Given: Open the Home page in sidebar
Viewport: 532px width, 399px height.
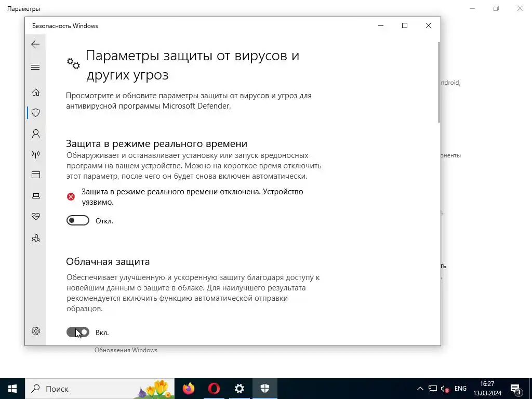Looking at the screenshot, I should (x=36, y=92).
